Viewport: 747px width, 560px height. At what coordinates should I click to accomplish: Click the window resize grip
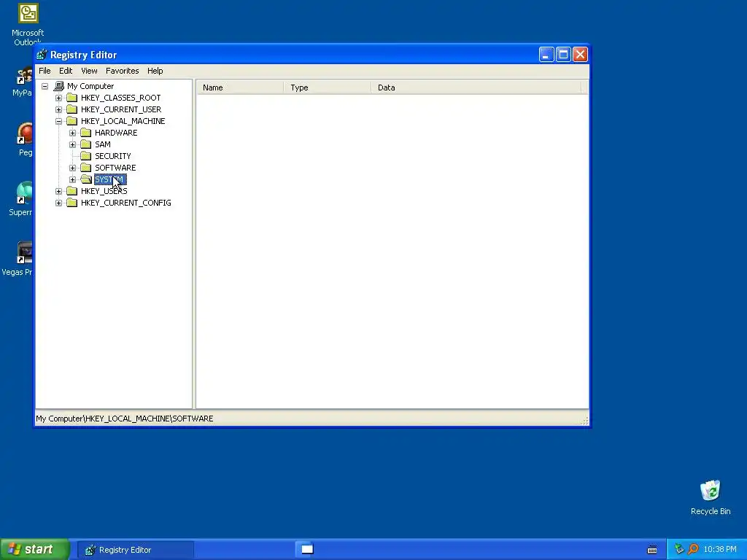(x=584, y=421)
